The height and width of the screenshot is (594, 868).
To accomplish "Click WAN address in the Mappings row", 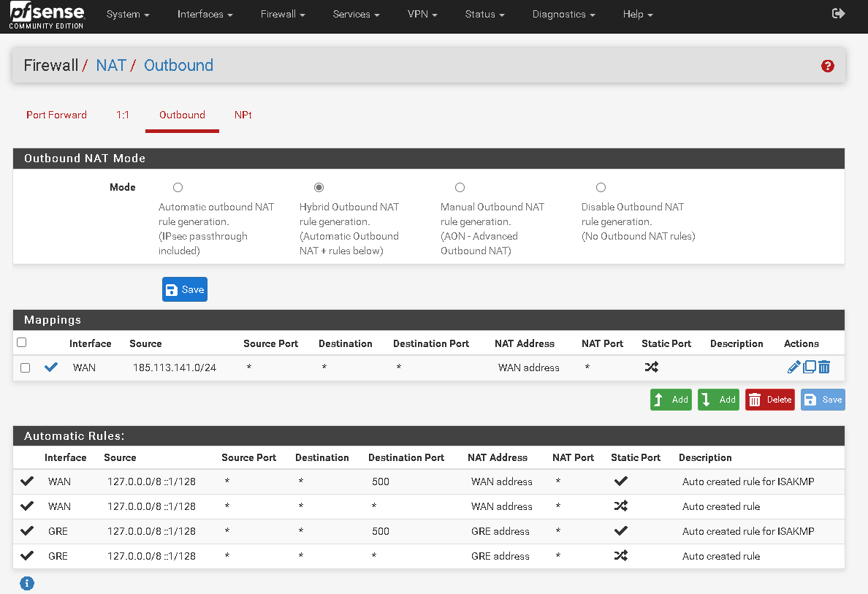I will 529,368.
